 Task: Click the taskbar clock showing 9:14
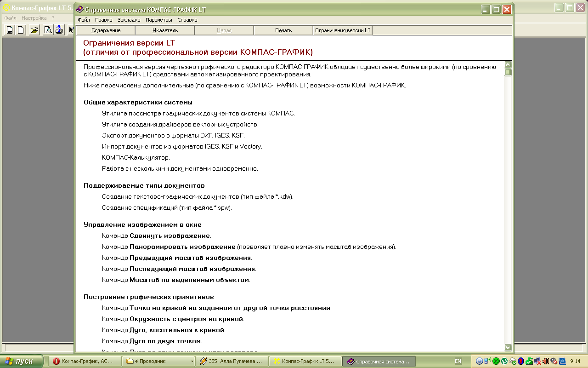pyautogui.click(x=576, y=362)
